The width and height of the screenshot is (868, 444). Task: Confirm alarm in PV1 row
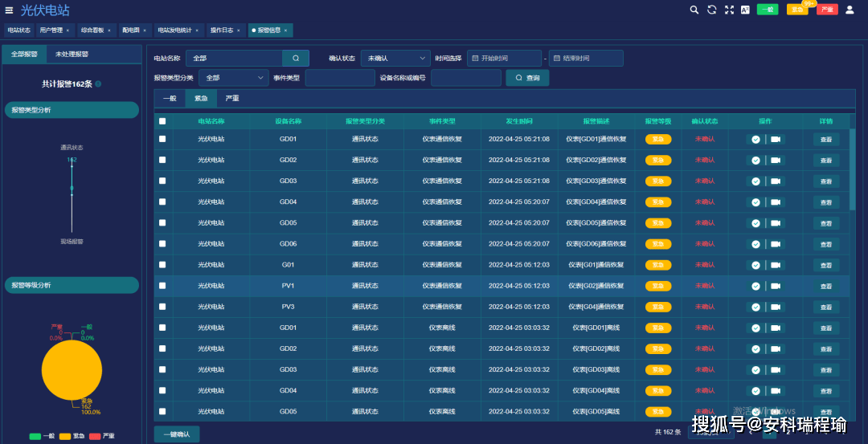[x=755, y=287]
